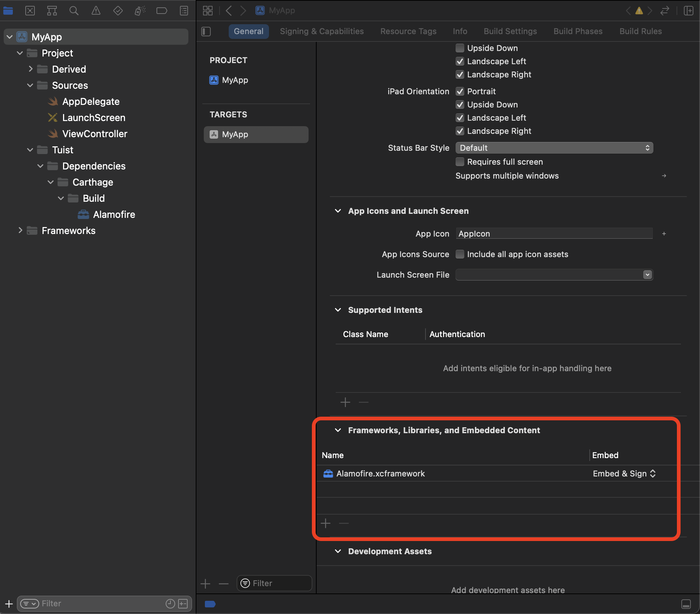This screenshot has height=614, width=700.
Task: Add a supported intent with plus button
Action: click(345, 402)
